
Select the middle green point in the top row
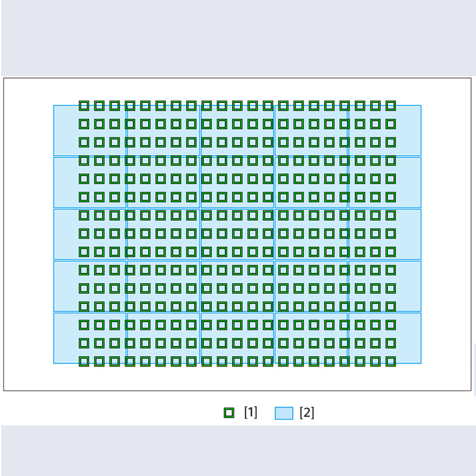[237, 106]
